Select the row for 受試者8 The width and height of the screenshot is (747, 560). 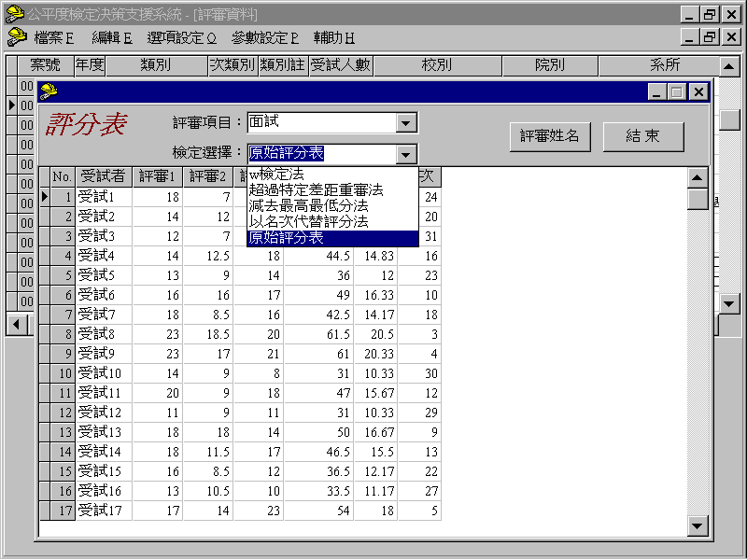pos(96,333)
